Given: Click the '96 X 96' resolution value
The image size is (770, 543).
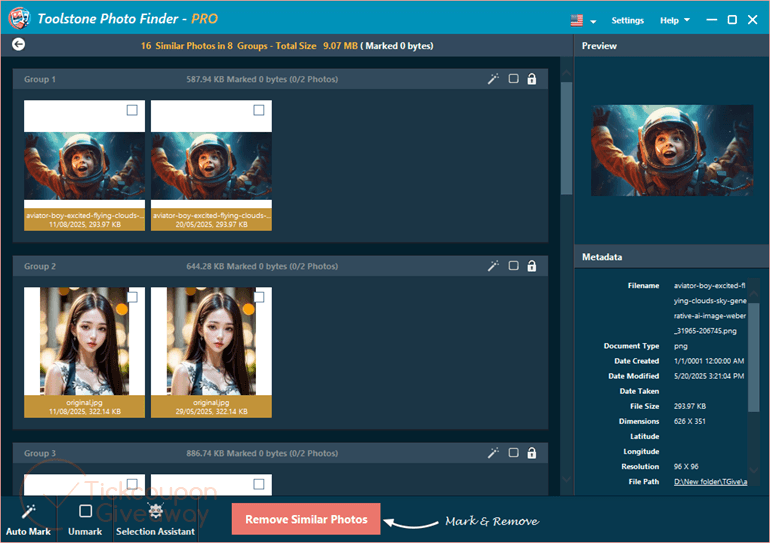Looking at the screenshot, I should pyautogui.click(x=686, y=466).
